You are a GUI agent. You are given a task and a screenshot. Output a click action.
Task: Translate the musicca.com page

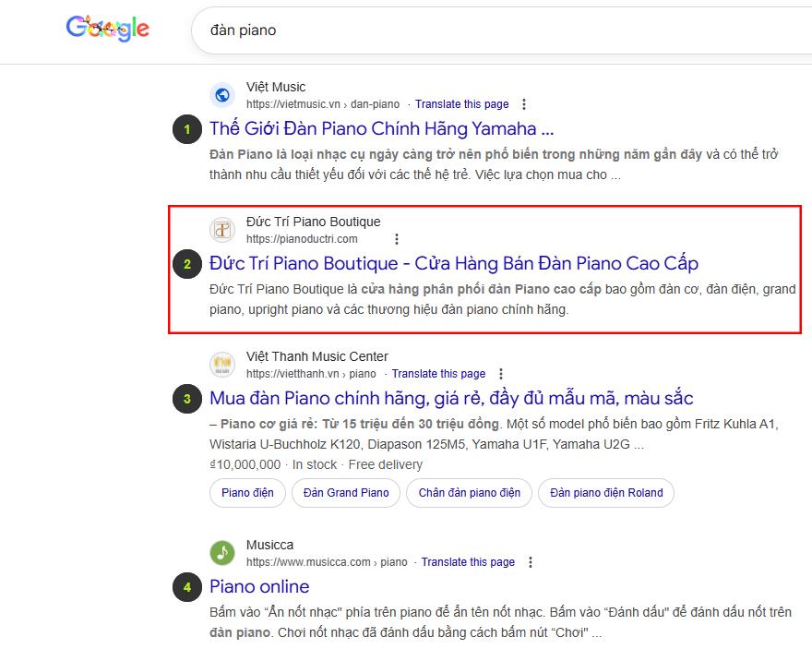(x=468, y=562)
